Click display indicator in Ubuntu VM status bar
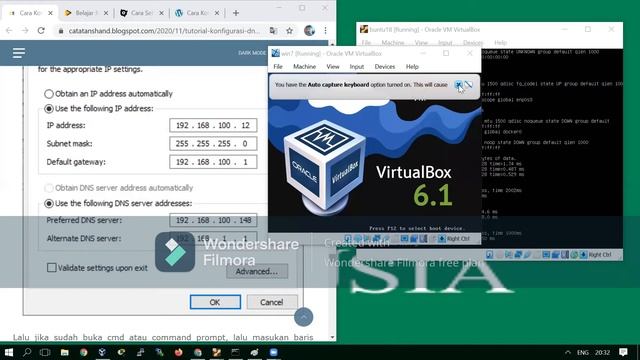The height and width of the screenshot is (360, 640). click(x=546, y=255)
